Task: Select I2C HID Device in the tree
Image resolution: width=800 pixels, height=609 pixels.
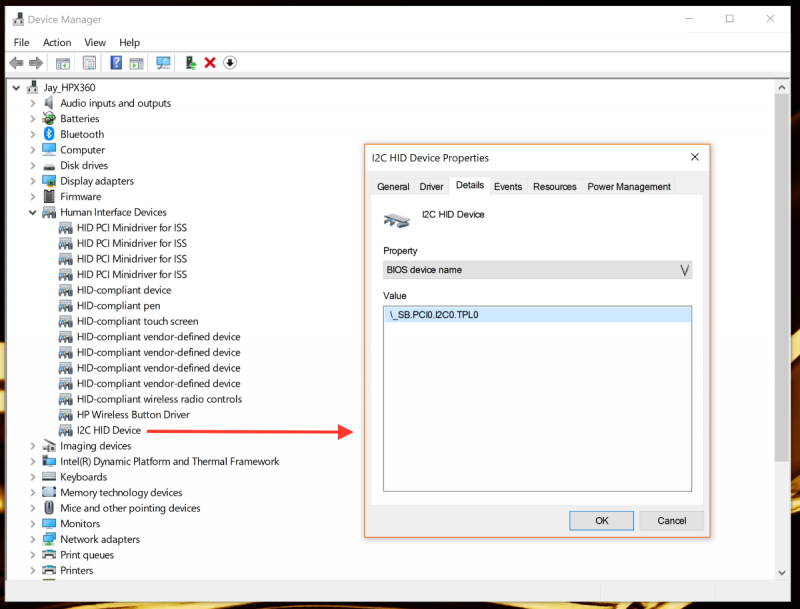Action: [109, 430]
